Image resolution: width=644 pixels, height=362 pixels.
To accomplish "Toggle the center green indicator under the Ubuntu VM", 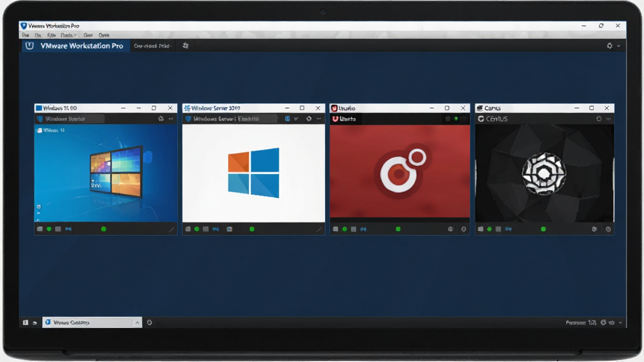I will pyautogui.click(x=398, y=229).
